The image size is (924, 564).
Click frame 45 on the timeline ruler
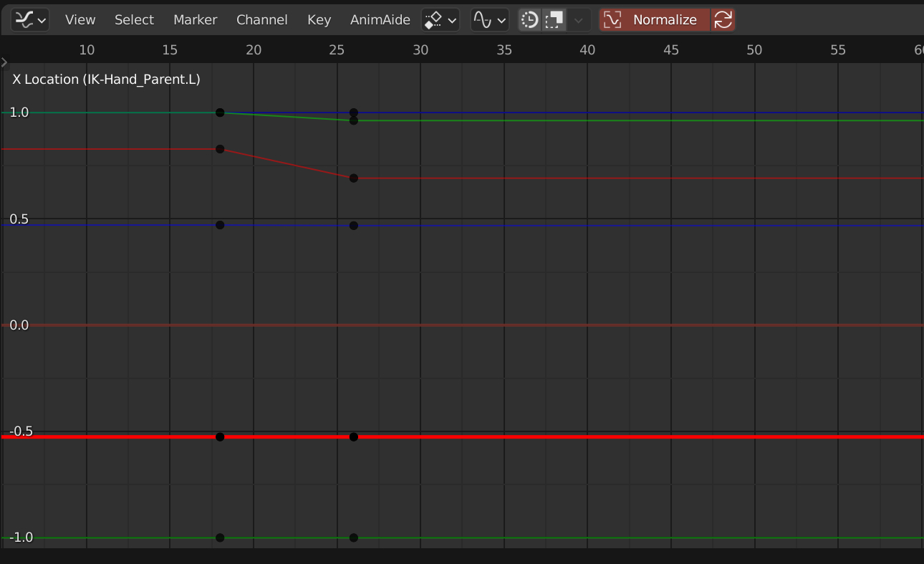[x=671, y=49]
